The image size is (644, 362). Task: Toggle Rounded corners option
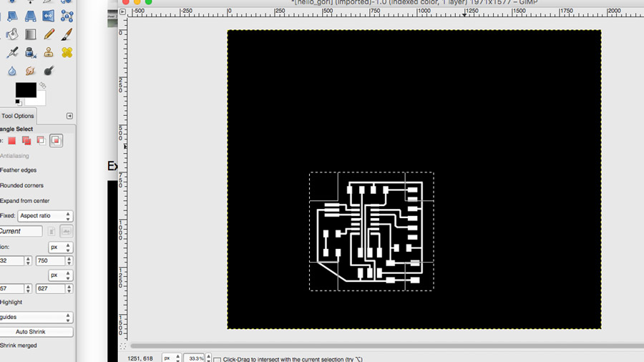[x=21, y=185]
